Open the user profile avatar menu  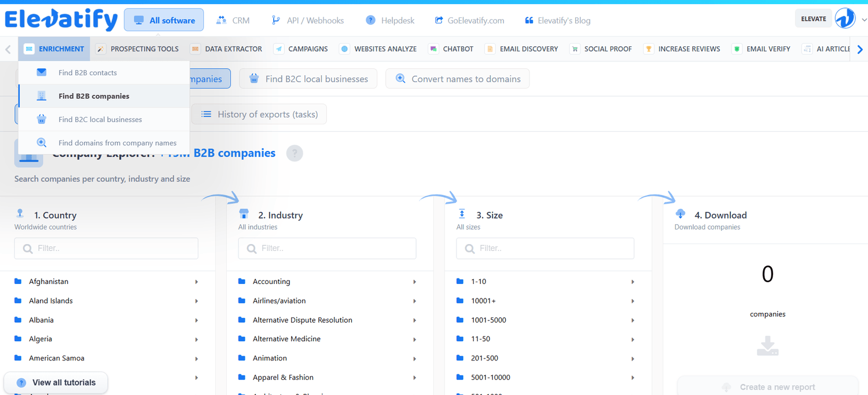tap(845, 19)
